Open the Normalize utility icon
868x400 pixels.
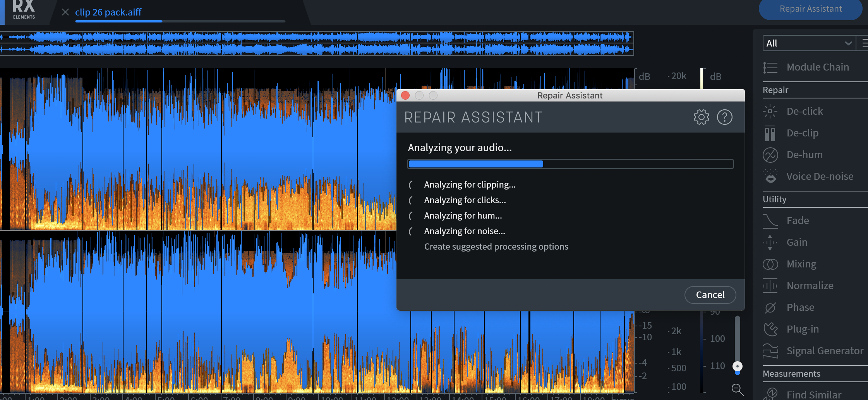[770, 286]
